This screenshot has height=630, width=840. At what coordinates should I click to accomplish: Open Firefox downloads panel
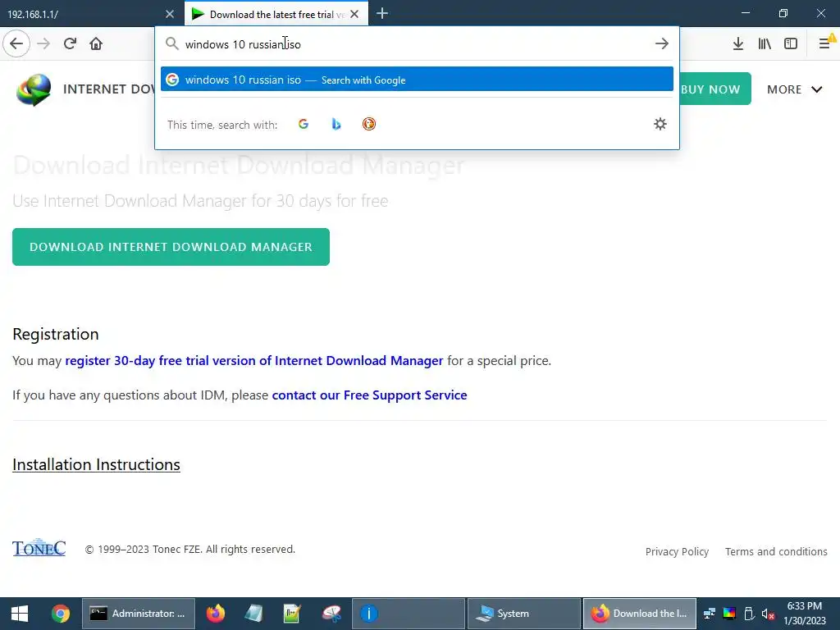(x=737, y=43)
